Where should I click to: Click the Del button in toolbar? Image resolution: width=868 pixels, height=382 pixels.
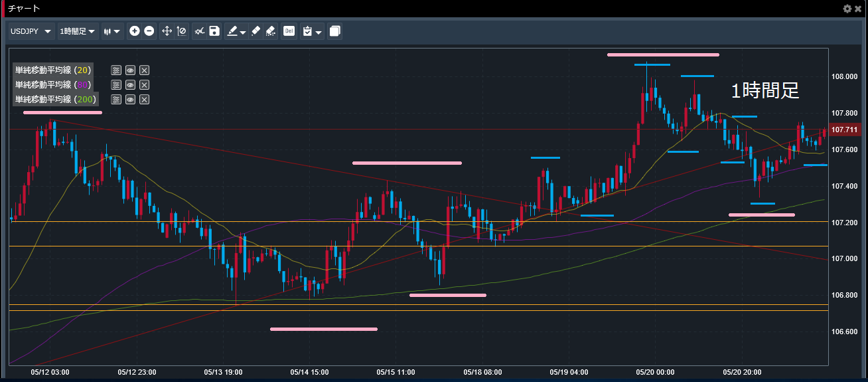click(289, 31)
